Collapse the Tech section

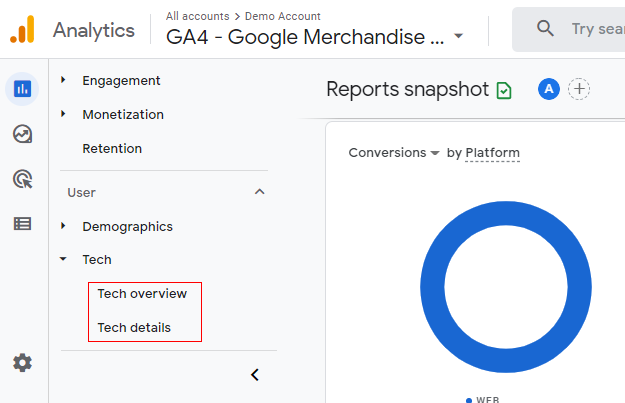63,260
